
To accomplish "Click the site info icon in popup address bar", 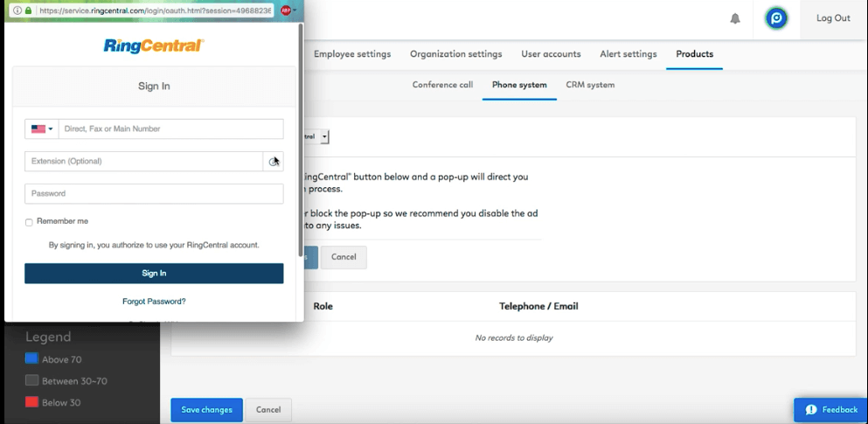I will [17, 10].
